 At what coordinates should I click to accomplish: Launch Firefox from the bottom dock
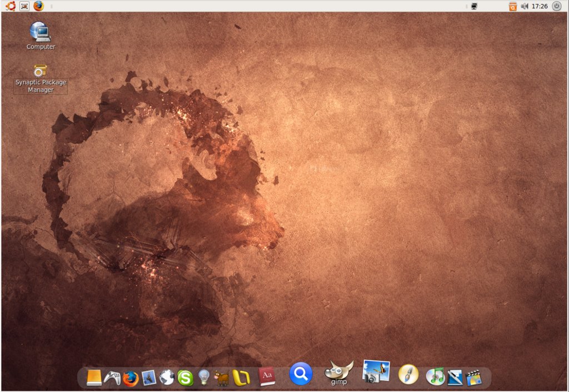click(x=131, y=379)
